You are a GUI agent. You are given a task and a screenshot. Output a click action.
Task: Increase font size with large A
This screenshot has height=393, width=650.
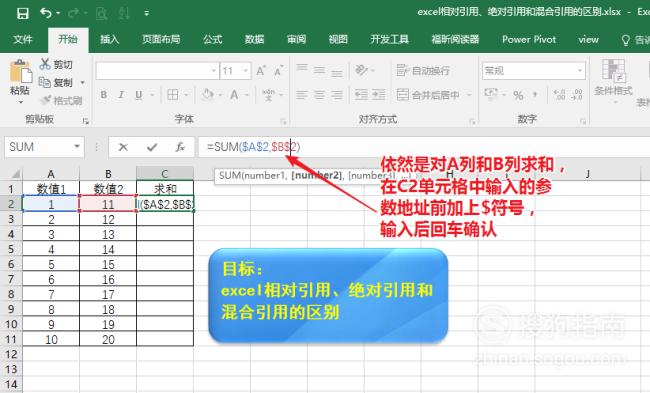click(x=261, y=71)
